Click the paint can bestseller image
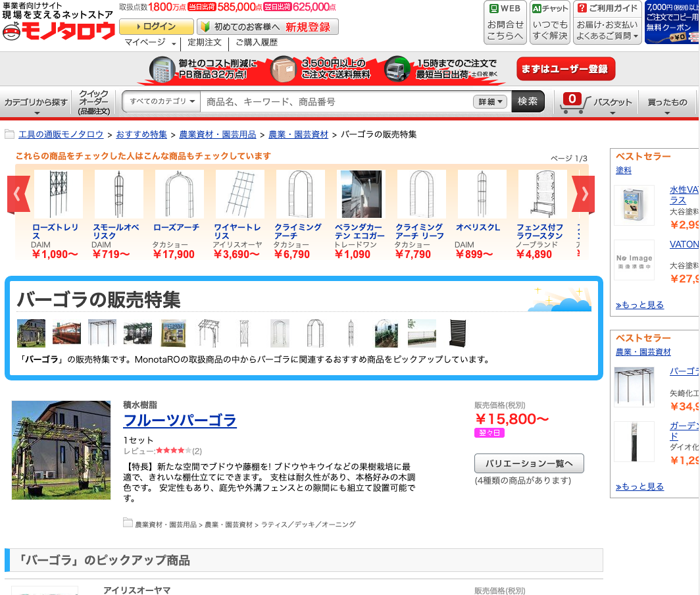The height and width of the screenshot is (595, 700). click(x=634, y=205)
